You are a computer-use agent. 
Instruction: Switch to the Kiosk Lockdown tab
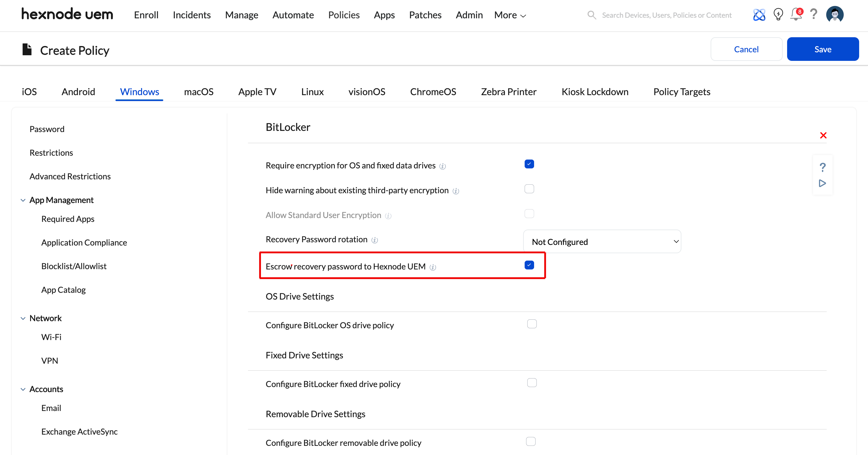pos(595,91)
